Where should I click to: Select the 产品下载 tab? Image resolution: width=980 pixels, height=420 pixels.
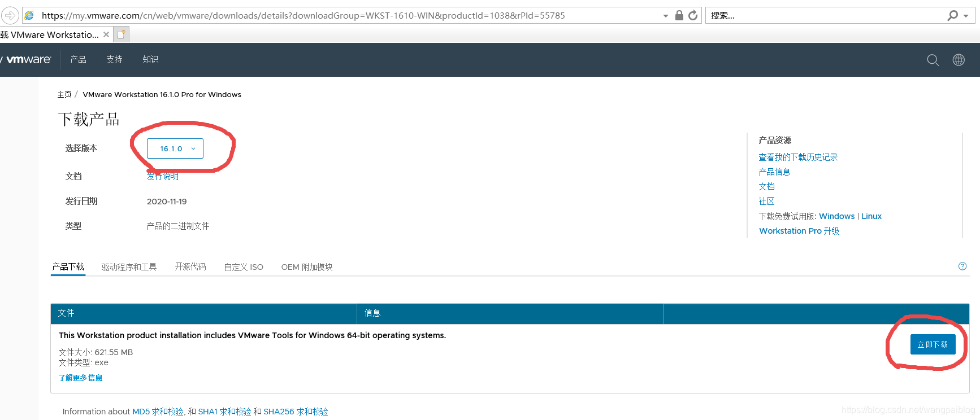pyautogui.click(x=68, y=266)
